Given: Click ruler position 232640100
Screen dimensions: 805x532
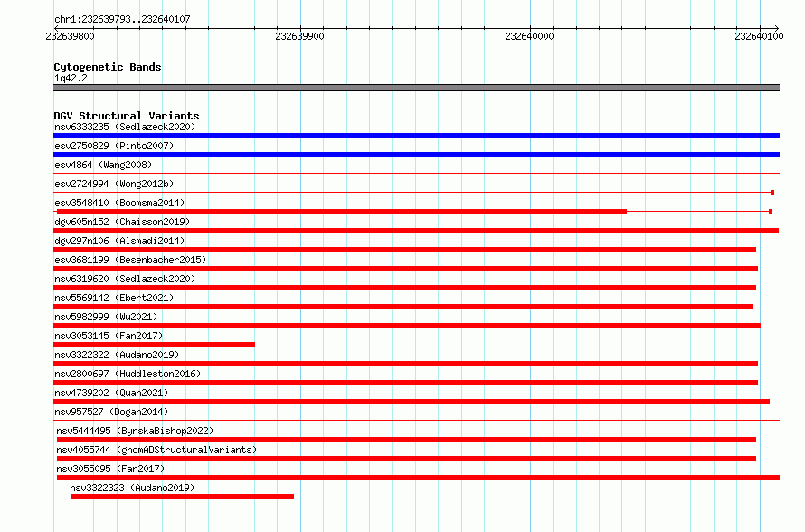Looking at the screenshot, I should tap(759, 36).
